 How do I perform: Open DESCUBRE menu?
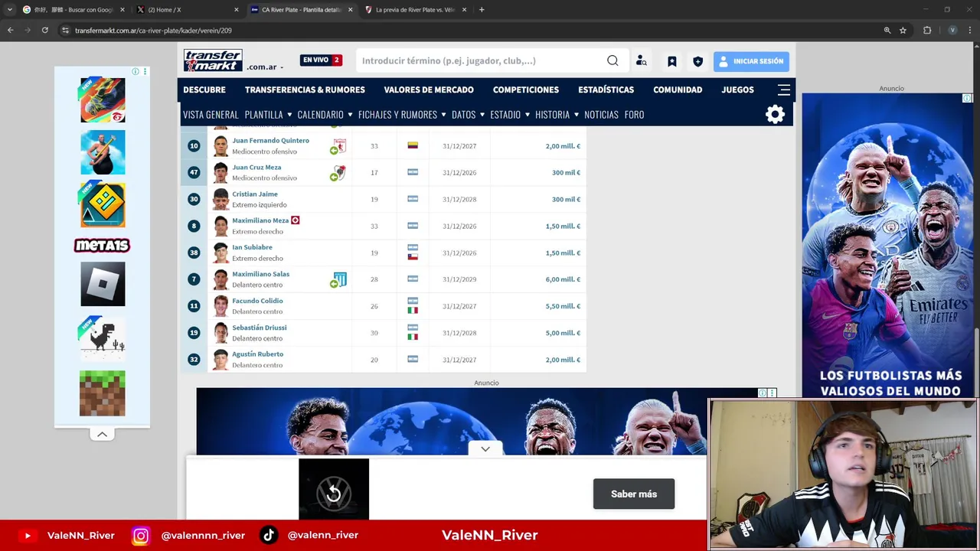204,90
